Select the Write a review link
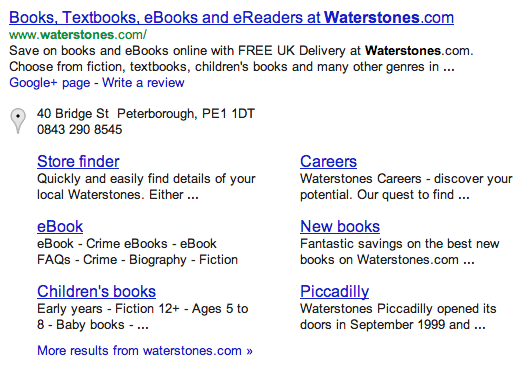 pyautogui.click(x=143, y=82)
